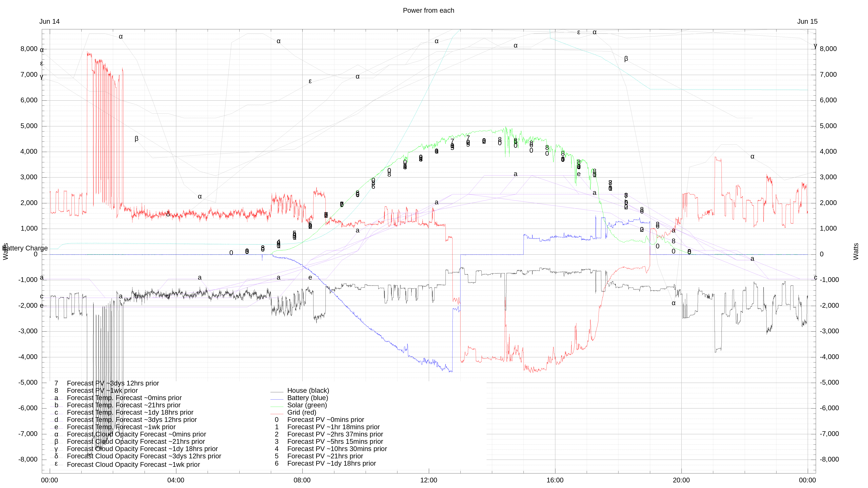Select legend 'Forecast PV ~1hr 18mins prior'
The width and height of the screenshot is (868, 488).
tap(333, 427)
